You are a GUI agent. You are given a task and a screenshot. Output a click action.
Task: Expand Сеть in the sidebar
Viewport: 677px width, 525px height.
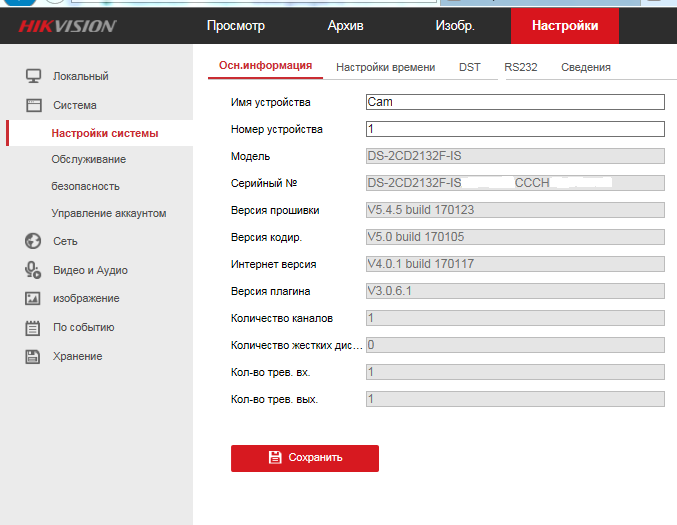65,241
